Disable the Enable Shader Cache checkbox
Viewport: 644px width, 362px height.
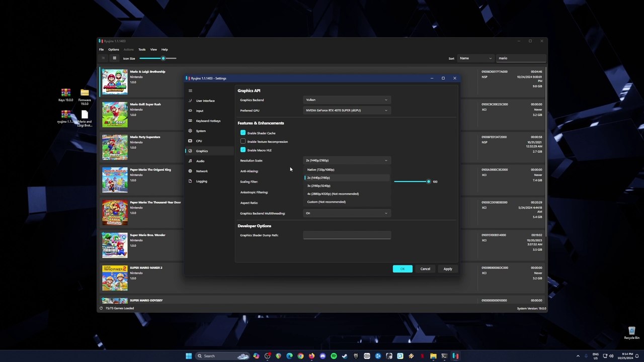(243, 133)
